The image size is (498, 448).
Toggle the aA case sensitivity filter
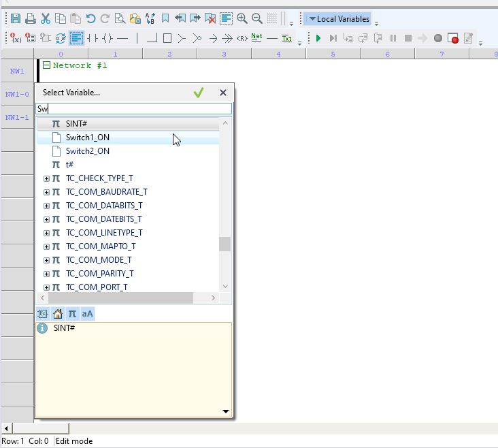click(88, 314)
